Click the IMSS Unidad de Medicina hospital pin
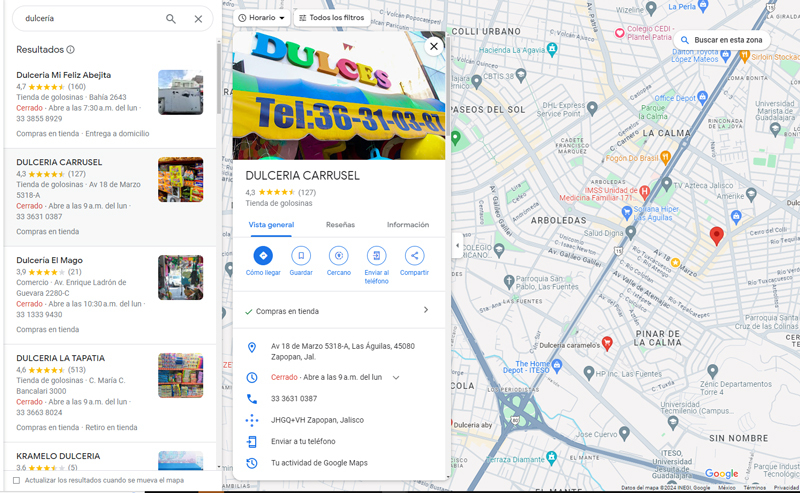The width and height of the screenshot is (800, 493). click(x=644, y=192)
